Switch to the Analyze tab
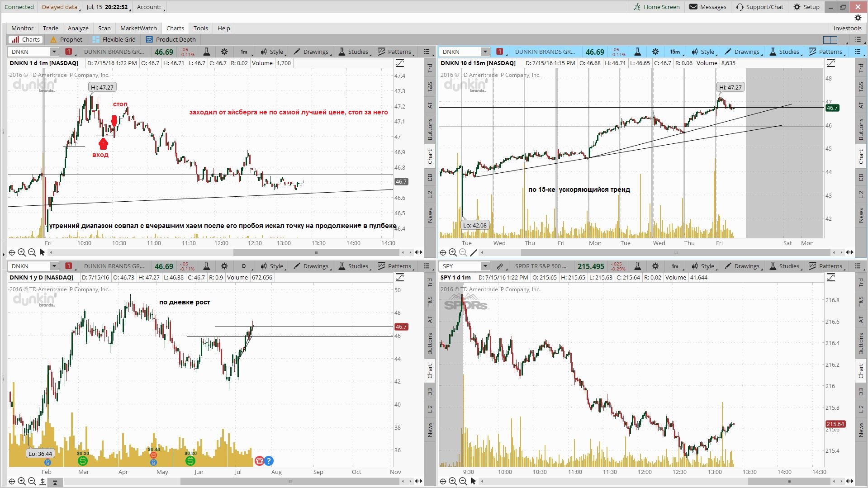 click(78, 28)
